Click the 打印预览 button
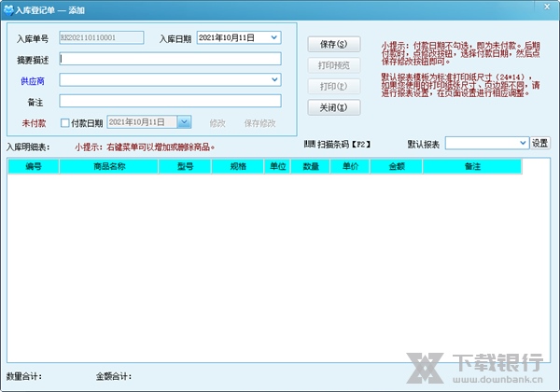This screenshot has width=560, height=392. pos(334,65)
